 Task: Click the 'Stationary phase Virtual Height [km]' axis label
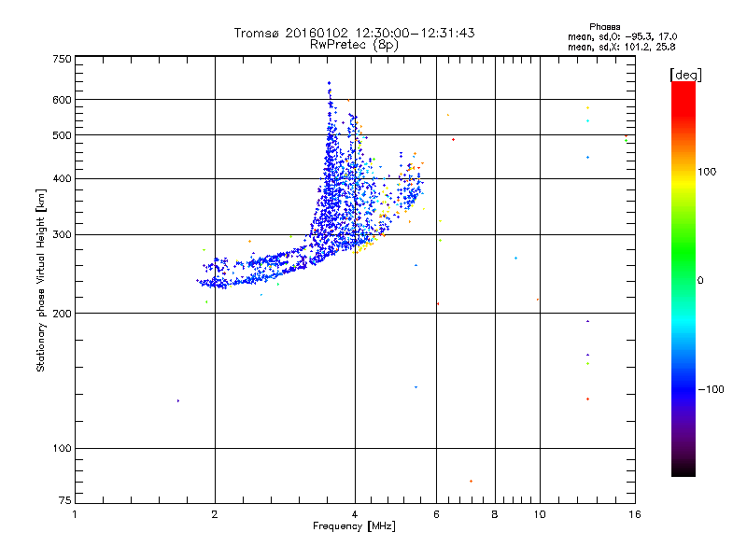(x=40, y=280)
